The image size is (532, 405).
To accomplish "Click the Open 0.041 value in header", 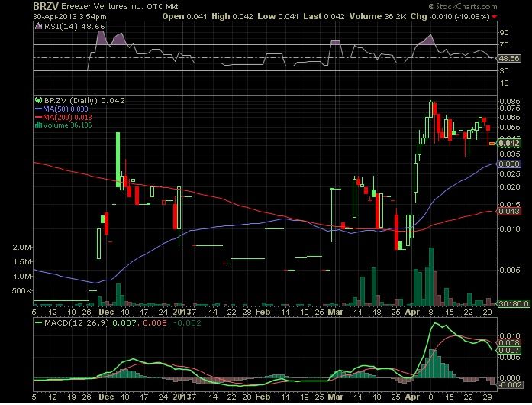I will (185, 16).
